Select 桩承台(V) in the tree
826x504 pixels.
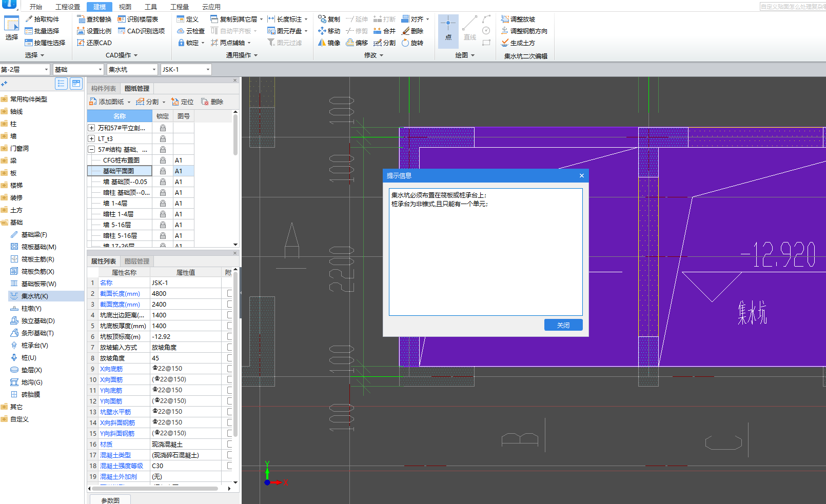(34, 345)
